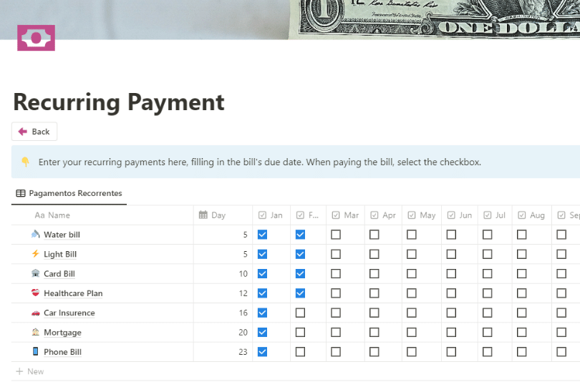580x392 pixels.
Task: Click the Water bill faucet icon
Action: click(x=36, y=235)
